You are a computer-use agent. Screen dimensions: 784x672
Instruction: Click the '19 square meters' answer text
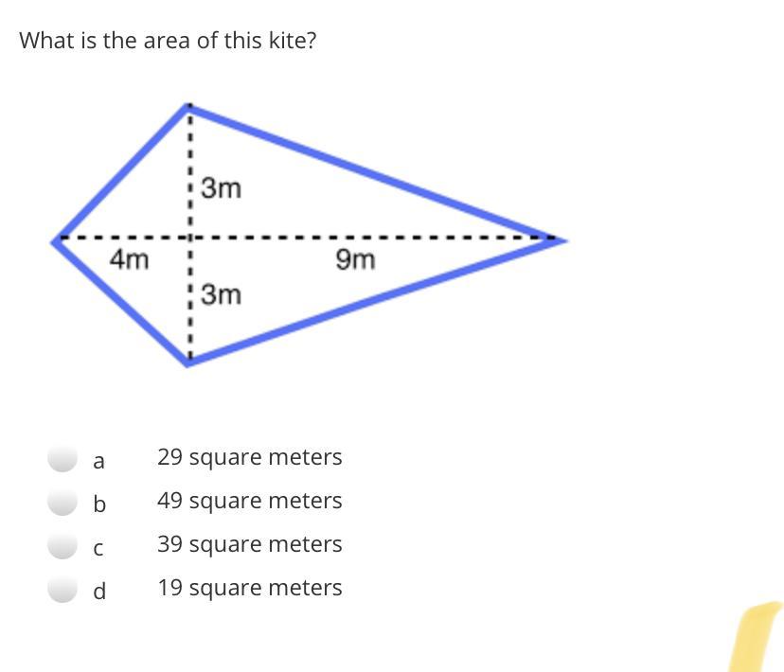pos(249,588)
